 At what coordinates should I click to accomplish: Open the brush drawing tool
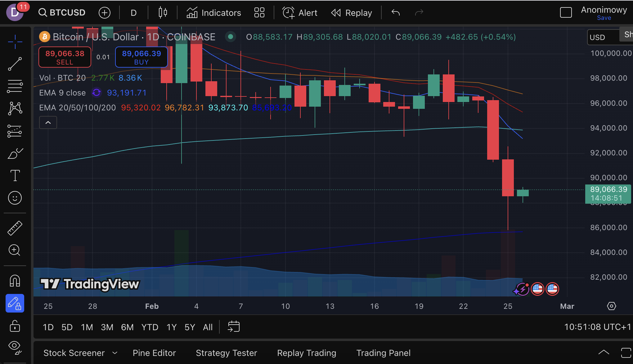pyautogui.click(x=15, y=153)
